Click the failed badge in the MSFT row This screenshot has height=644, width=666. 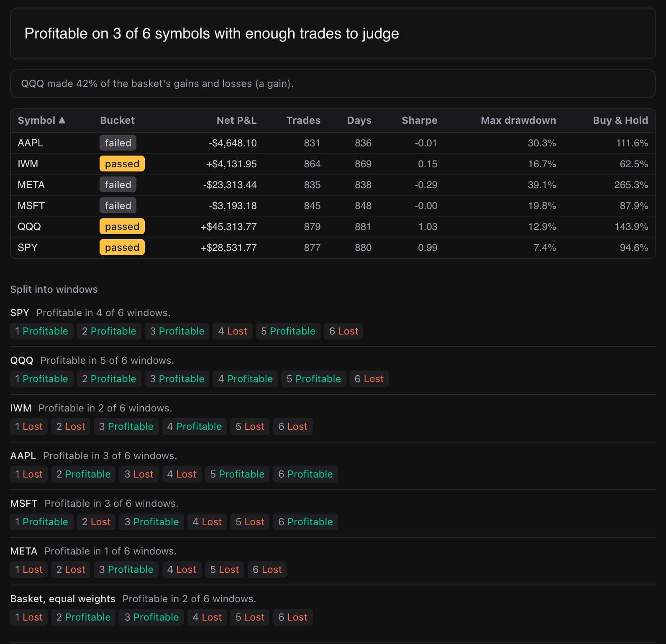[x=118, y=206]
